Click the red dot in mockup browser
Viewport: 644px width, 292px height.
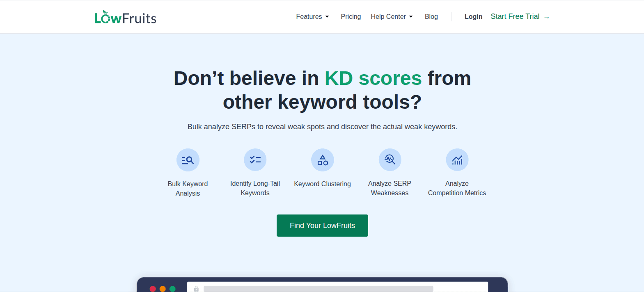tap(153, 289)
